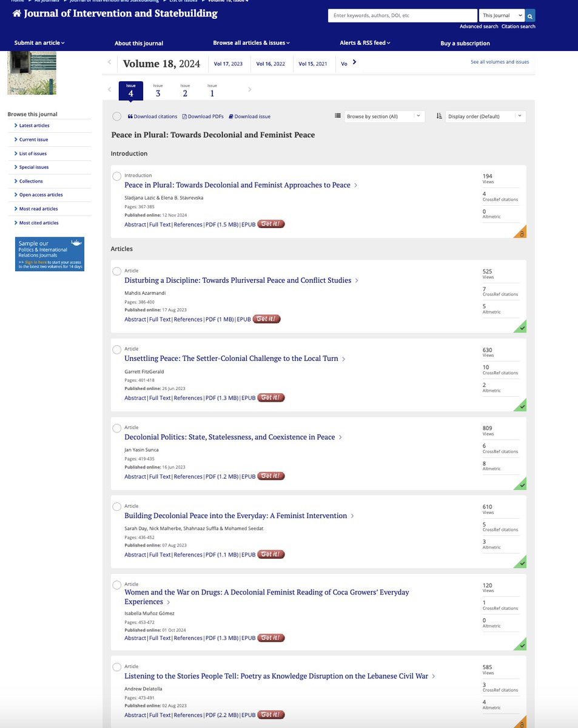Click the Sample our Politics journals banner
The width and height of the screenshot is (578, 728).
coord(50,254)
